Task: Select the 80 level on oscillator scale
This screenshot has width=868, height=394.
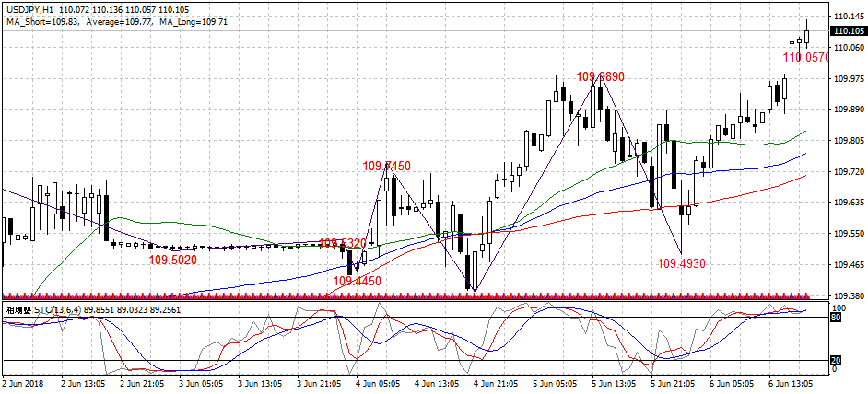Action: pyautogui.click(x=836, y=318)
